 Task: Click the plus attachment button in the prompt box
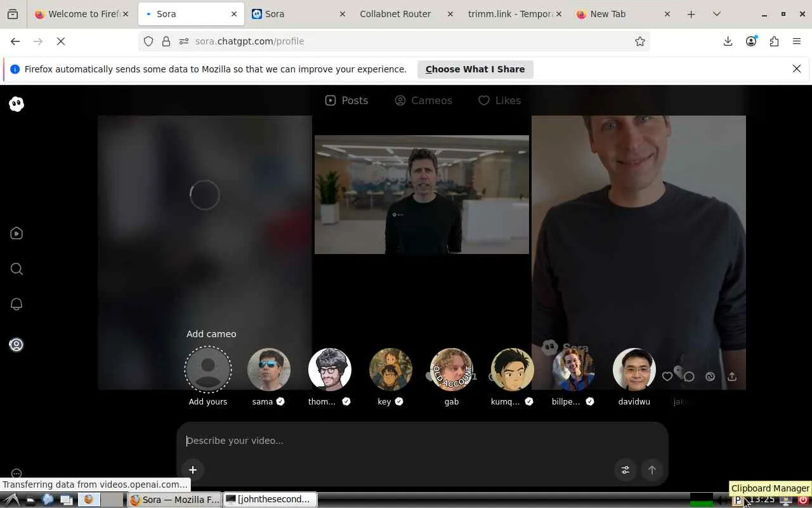[x=193, y=470]
